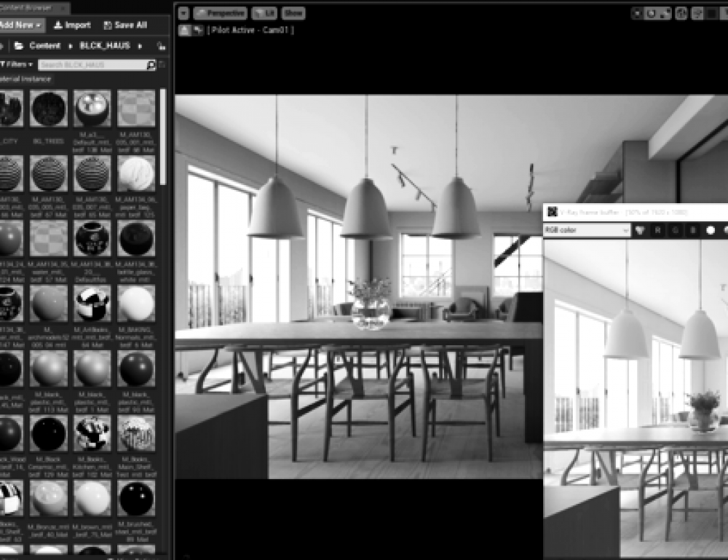
Task: Select the BLCK_HAUS path breadcrumb
Action: click(x=104, y=46)
